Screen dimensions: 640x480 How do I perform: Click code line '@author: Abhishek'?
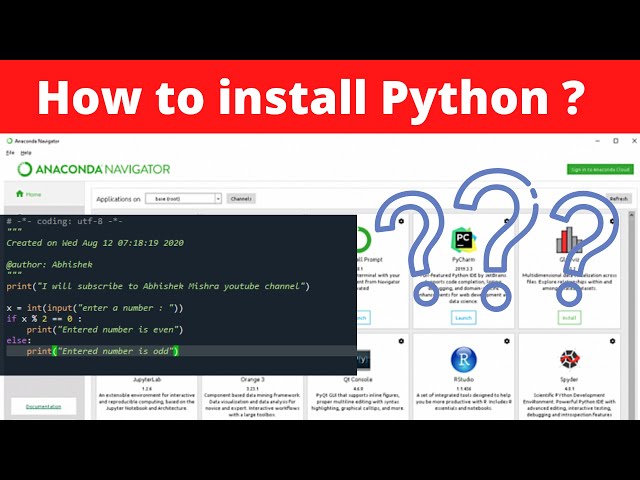tap(49, 264)
